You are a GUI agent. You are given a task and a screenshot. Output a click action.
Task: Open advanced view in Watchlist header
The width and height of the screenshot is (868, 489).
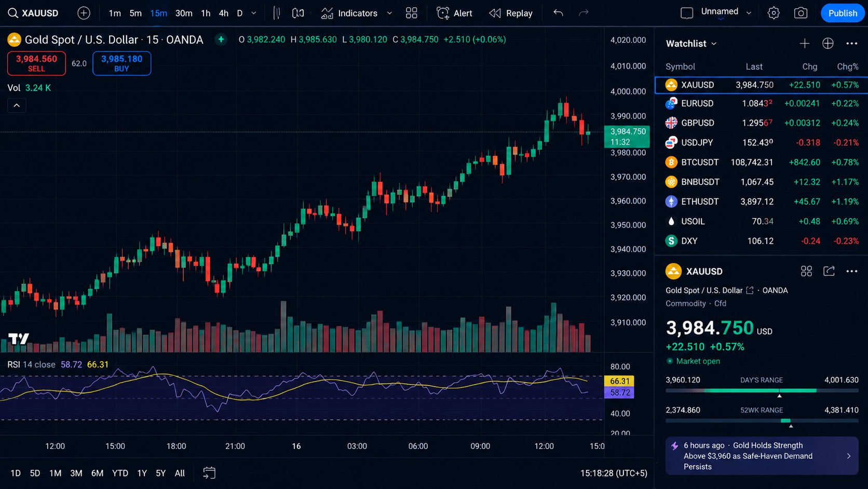click(x=828, y=44)
